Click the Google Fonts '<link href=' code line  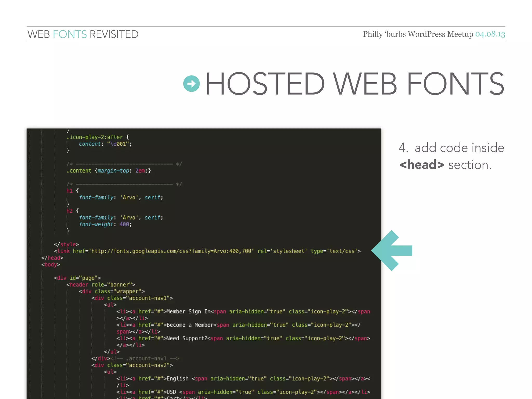click(x=207, y=251)
